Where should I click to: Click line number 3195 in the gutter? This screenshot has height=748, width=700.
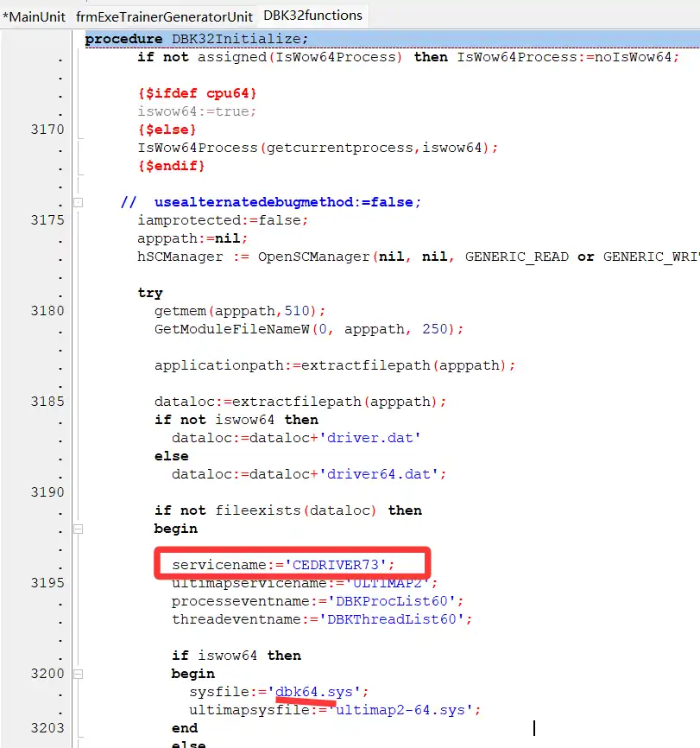point(47,582)
